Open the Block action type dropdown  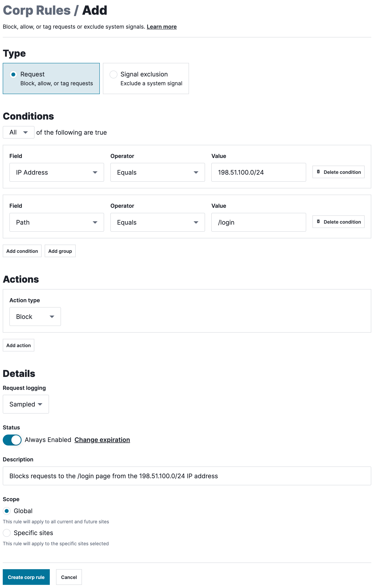click(35, 317)
